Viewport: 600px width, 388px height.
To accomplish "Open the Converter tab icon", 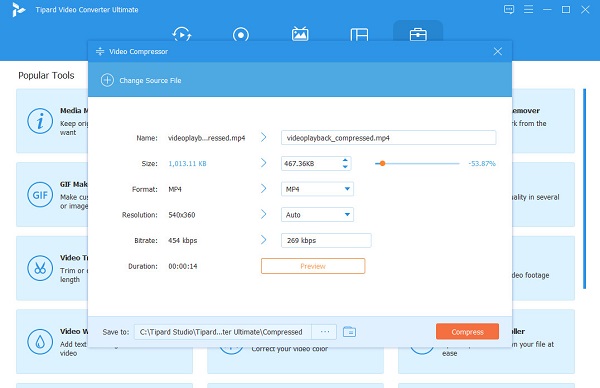I will click(182, 34).
